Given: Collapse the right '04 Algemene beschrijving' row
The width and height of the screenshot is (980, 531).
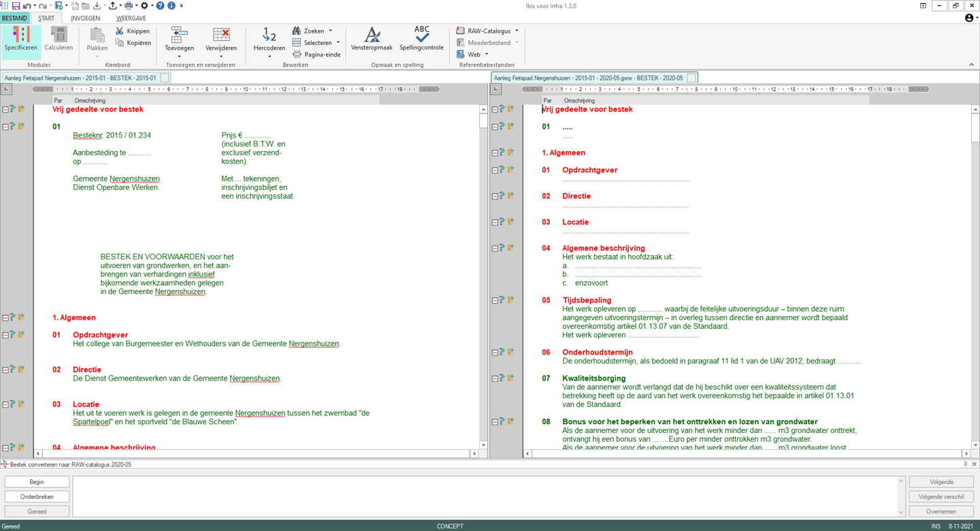Looking at the screenshot, I should [x=495, y=248].
